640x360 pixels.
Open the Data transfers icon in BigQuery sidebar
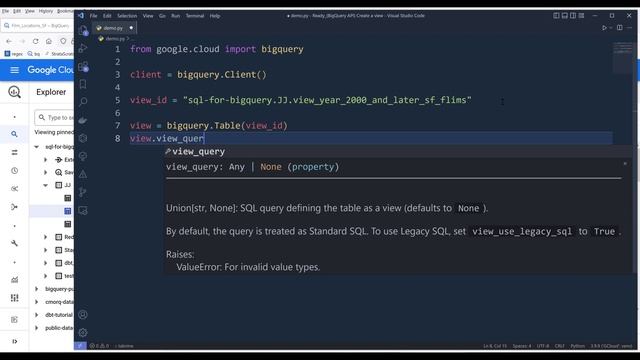[14, 152]
